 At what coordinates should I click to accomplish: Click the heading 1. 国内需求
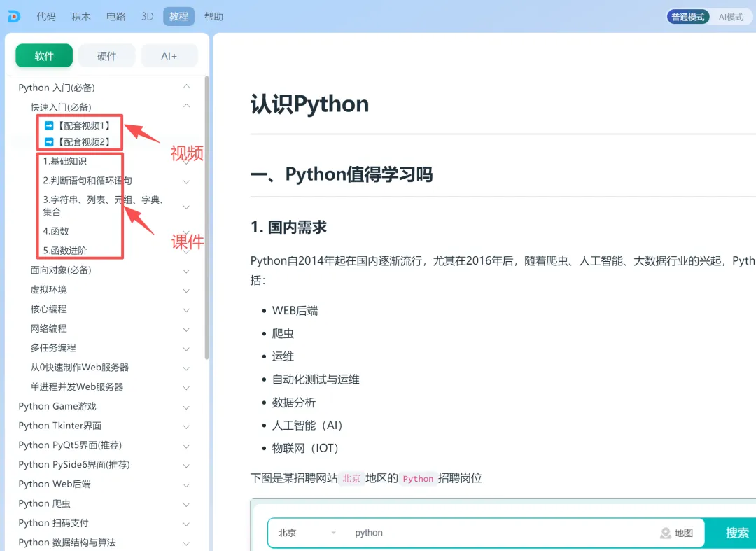click(x=289, y=227)
